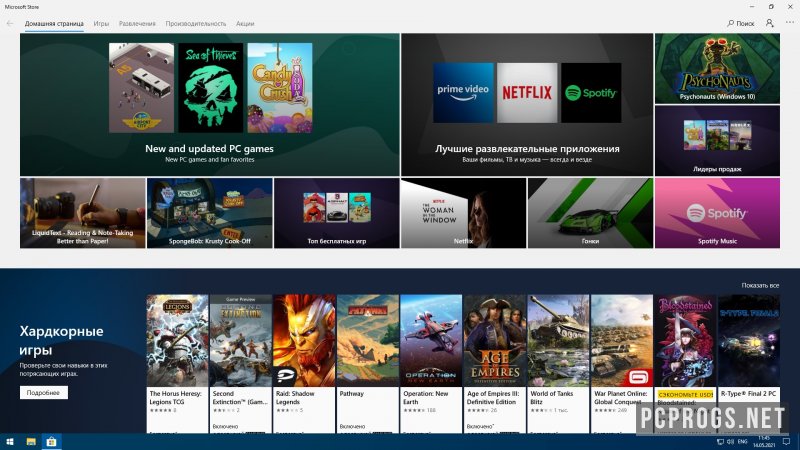The image size is (800, 450).
Task: Open the Spotify Music tile
Action: coord(717,213)
